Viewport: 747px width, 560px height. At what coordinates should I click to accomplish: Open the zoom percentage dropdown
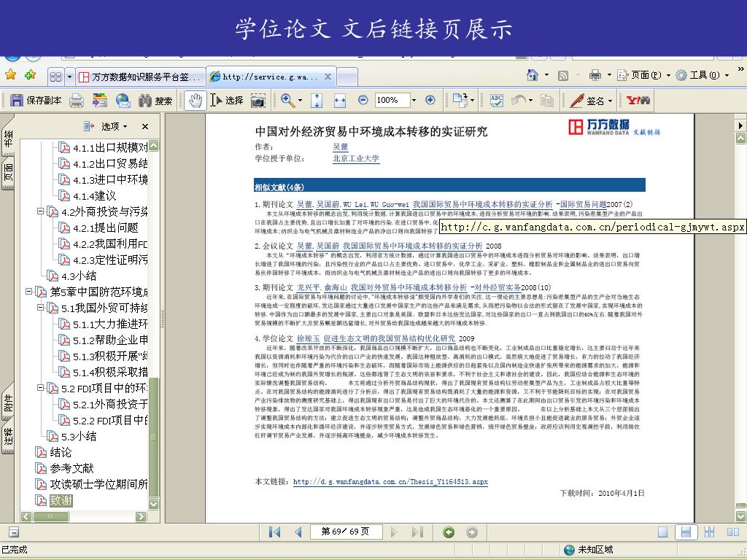(x=414, y=100)
